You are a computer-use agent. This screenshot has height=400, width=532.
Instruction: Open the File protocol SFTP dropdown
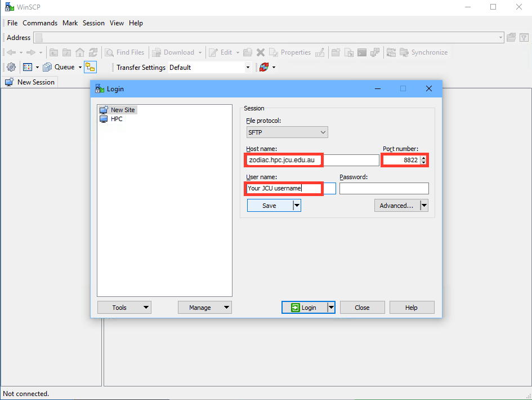[287, 132]
